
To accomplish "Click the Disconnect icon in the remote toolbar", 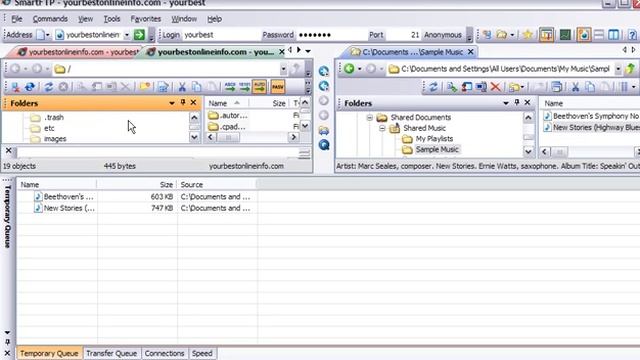I will pos(16,87).
